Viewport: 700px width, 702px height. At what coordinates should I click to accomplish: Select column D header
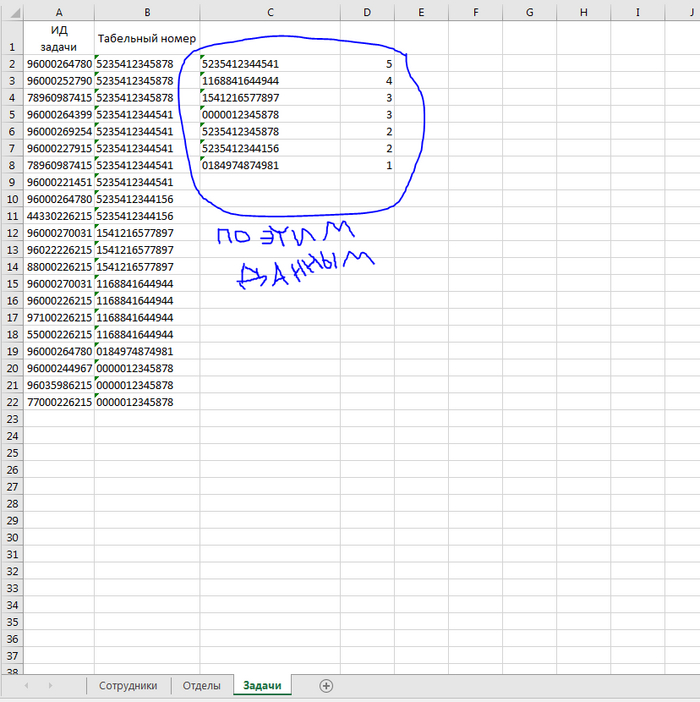point(367,13)
